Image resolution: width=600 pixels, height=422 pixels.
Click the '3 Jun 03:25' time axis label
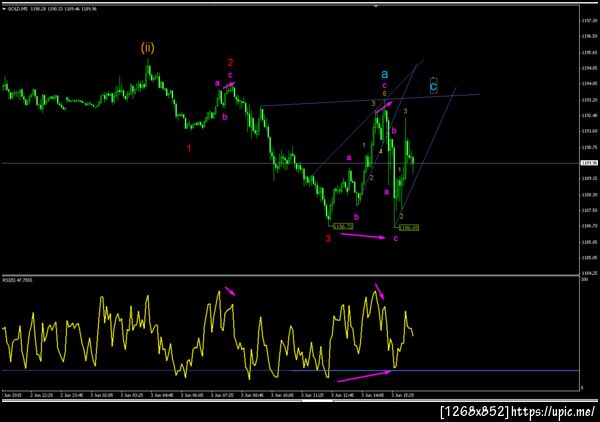(x=132, y=395)
